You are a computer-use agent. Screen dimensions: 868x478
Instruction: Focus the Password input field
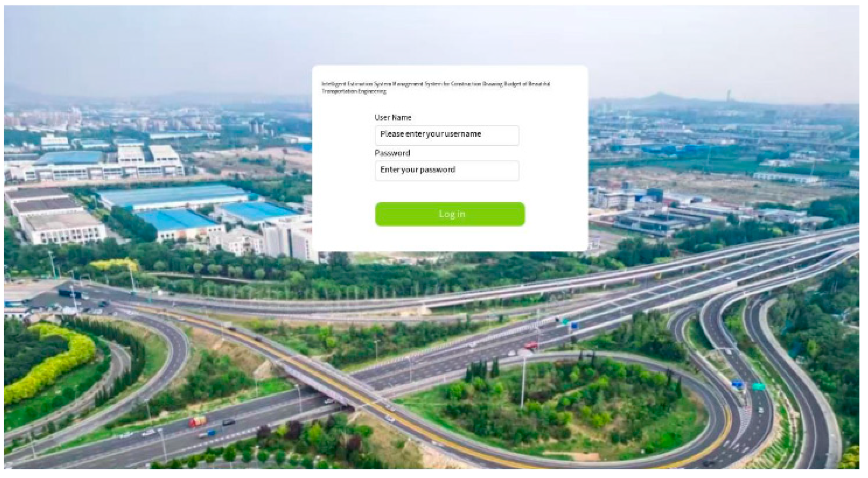447,171
